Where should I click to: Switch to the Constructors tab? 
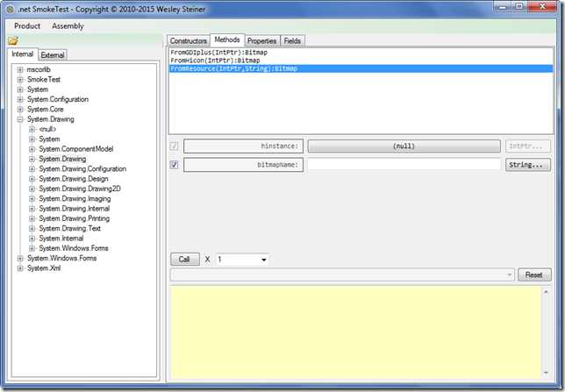click(189, 40)
